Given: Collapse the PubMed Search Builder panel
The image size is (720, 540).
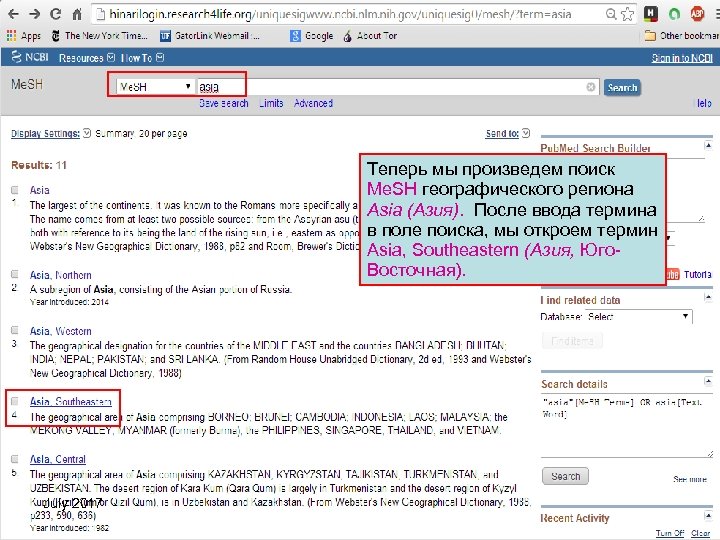Looking at the screenshot, I should click(708, 146).
